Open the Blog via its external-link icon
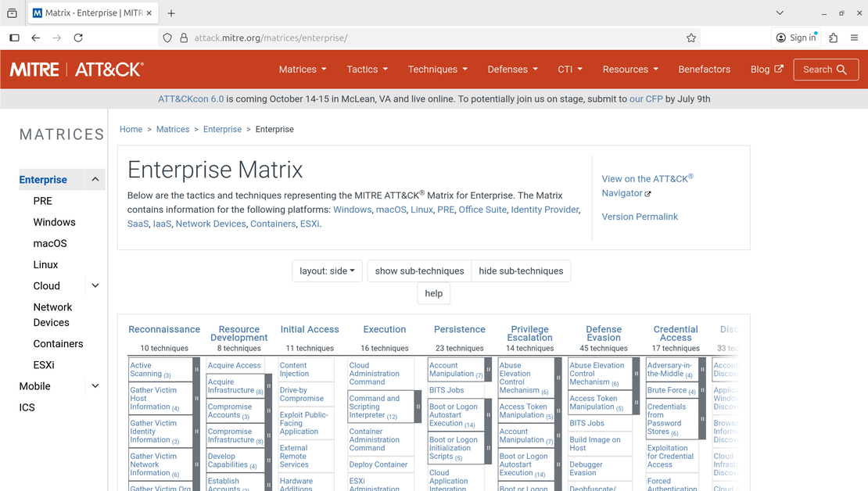 pos(777,69)
